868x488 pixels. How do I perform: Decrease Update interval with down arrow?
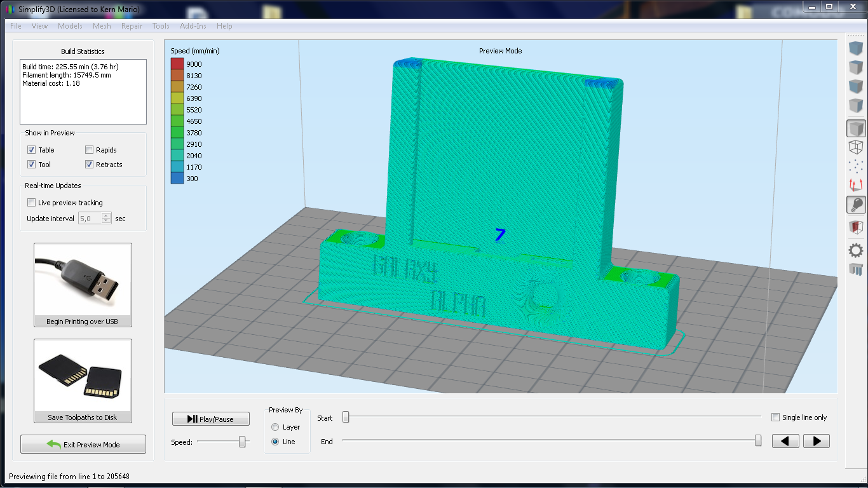click(106, 221)
